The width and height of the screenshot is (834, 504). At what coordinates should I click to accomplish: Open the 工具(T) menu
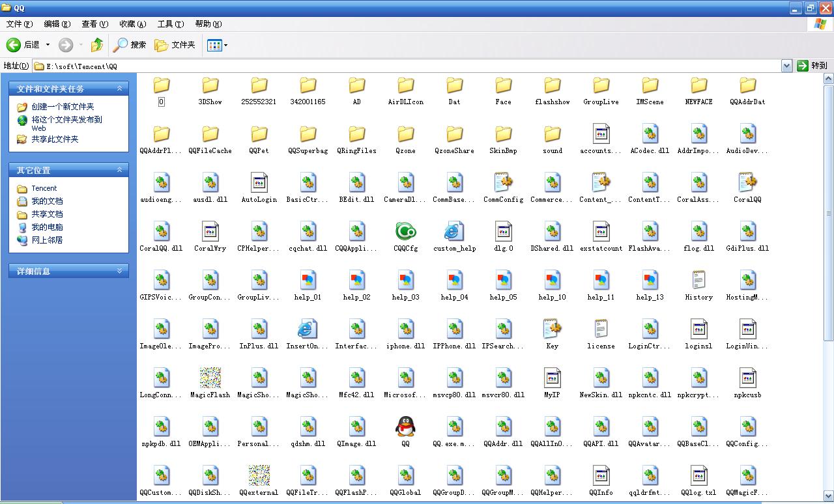coord(170,24)
